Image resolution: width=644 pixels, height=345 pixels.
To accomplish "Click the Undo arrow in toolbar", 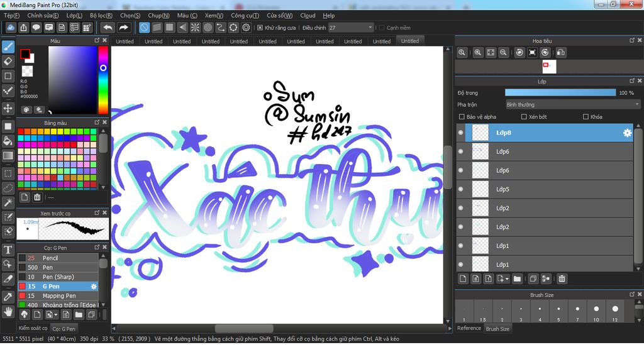I will 108,28.
